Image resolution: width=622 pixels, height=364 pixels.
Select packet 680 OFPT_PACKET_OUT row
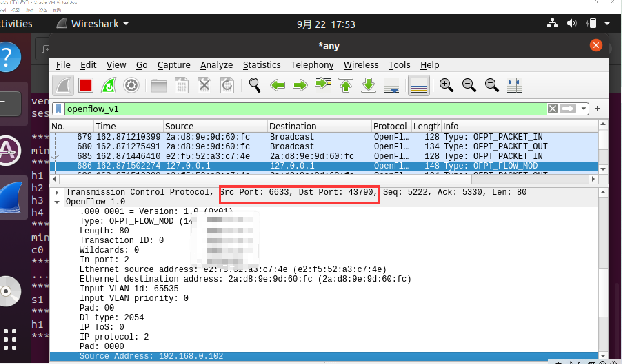point(324,146)
